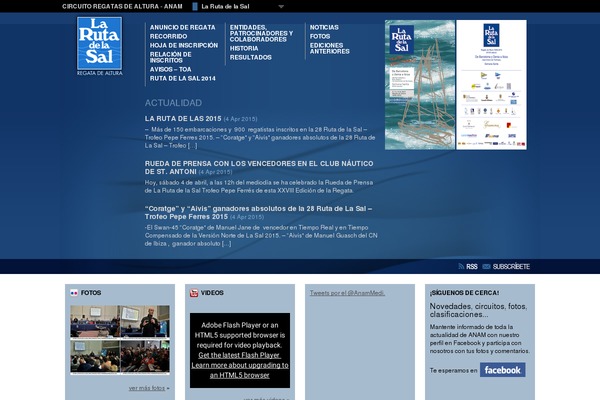600x400 pixels.
Task: Open article LA RUTA DE LAS 2015
Action: point(183,119)
